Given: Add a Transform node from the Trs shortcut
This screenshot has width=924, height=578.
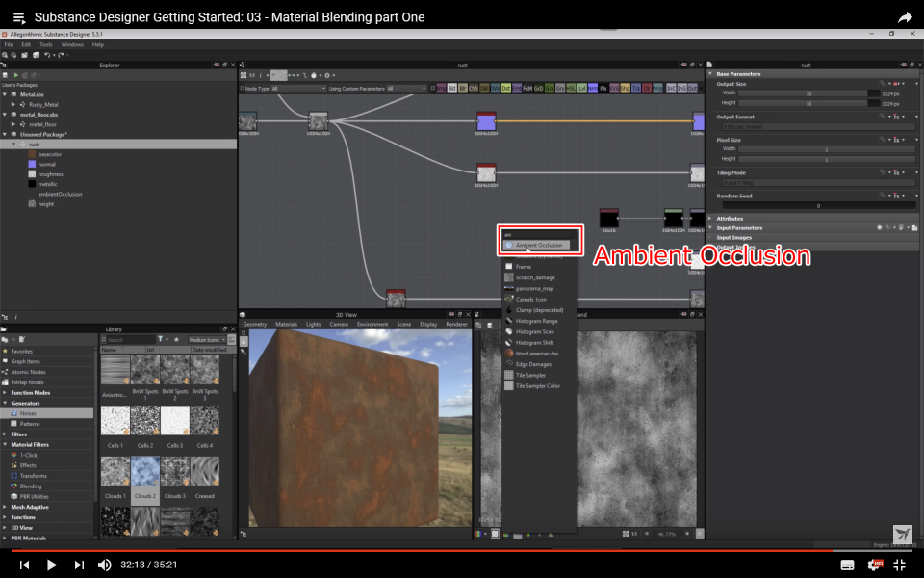Looking at the screenshot, I should tap(636, 88).
